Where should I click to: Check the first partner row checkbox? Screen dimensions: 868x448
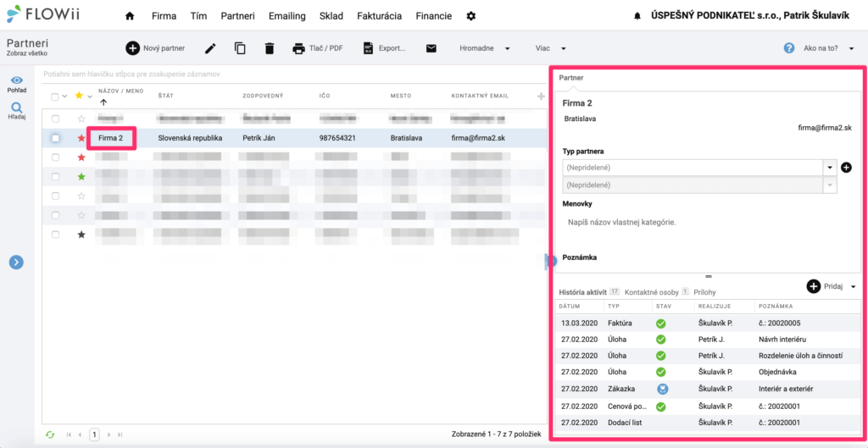click(55, 119)
